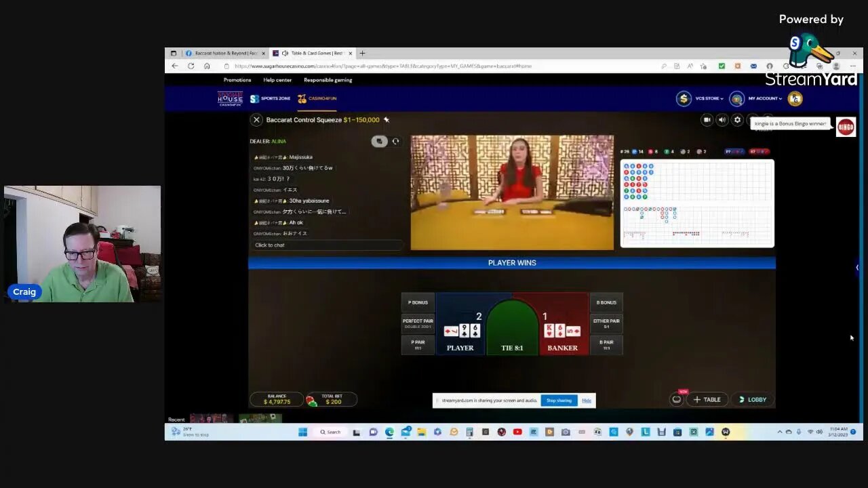The image size is (868, 488).
Task: Place bet on B BONUS
Action: pos(606,302)
